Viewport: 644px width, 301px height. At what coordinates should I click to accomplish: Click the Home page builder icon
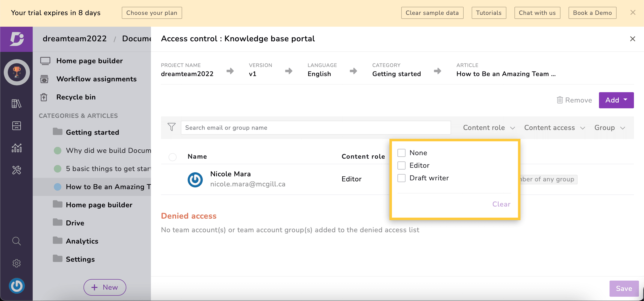[45, 61]
